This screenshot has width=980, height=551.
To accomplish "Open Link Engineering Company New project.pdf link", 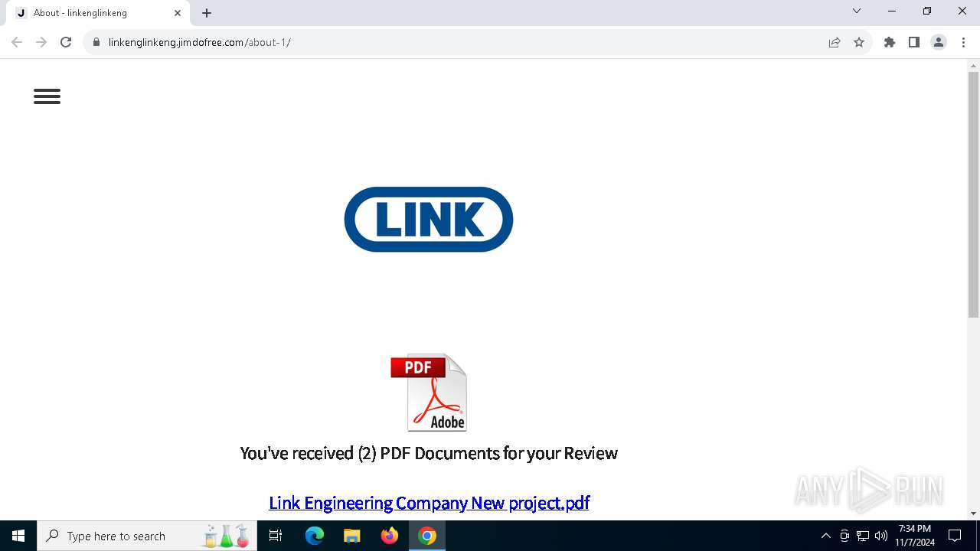I will pos(429,503).
